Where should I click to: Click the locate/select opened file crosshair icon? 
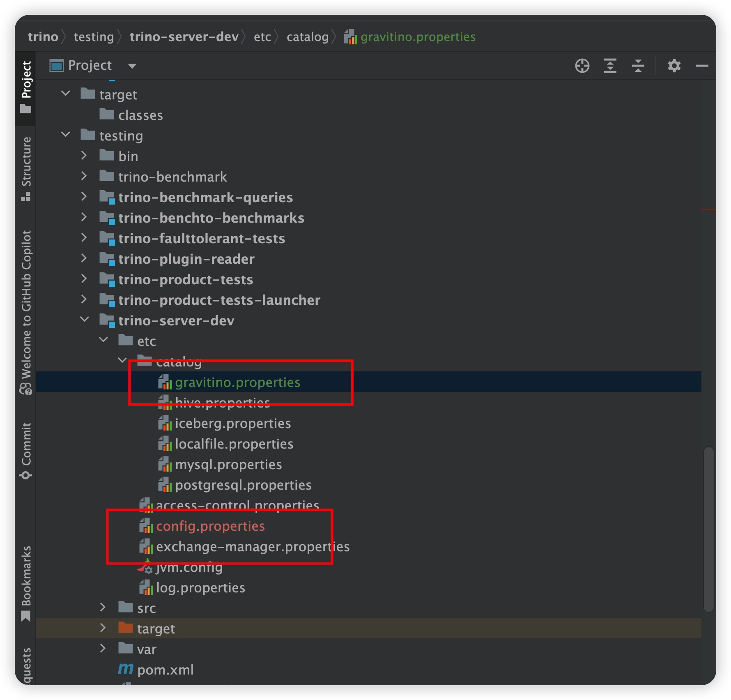coord(582,66)
